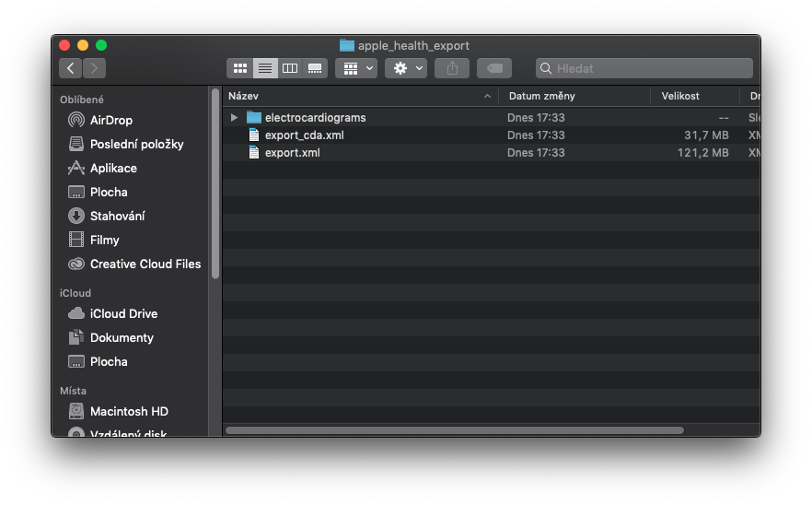Switch to column view
The image size is (812, 505).
click(290, 68)
